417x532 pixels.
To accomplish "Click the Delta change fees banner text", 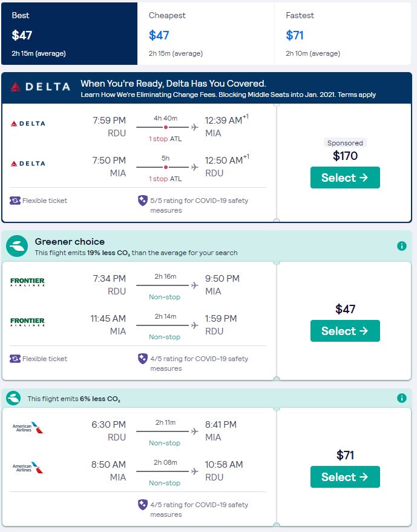I will tap(228, 95).
